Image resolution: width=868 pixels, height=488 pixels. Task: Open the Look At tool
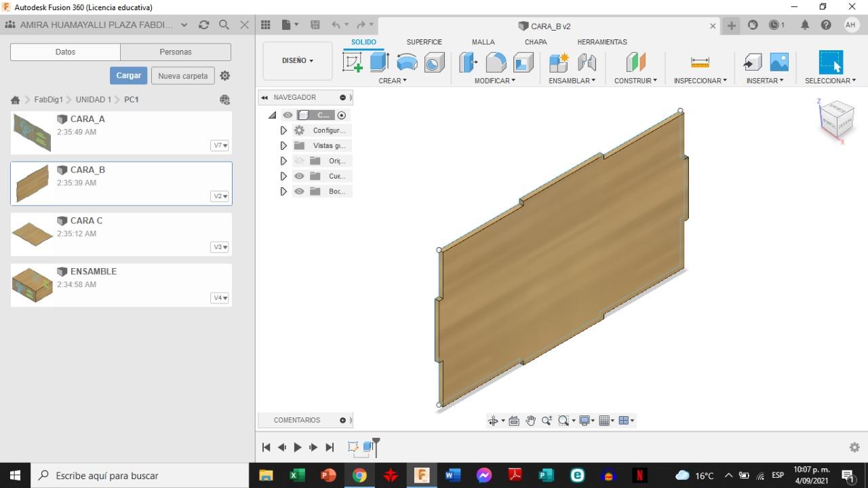[x=514, y=421]
